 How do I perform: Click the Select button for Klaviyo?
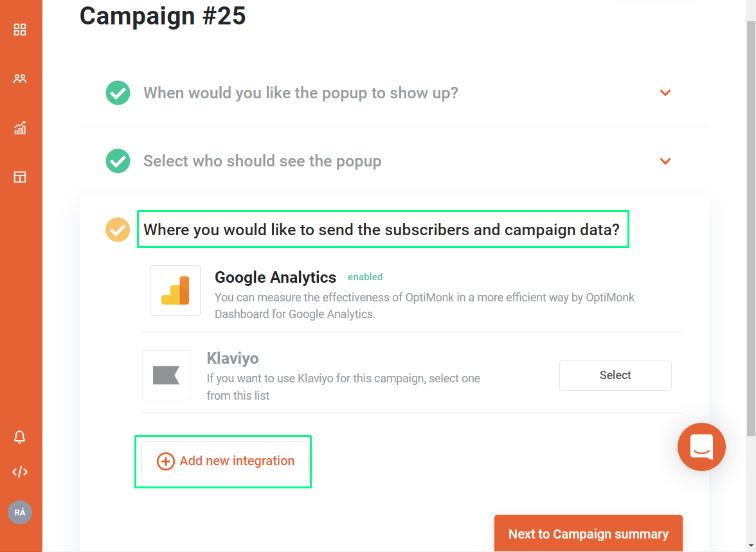tap(615, 375)
